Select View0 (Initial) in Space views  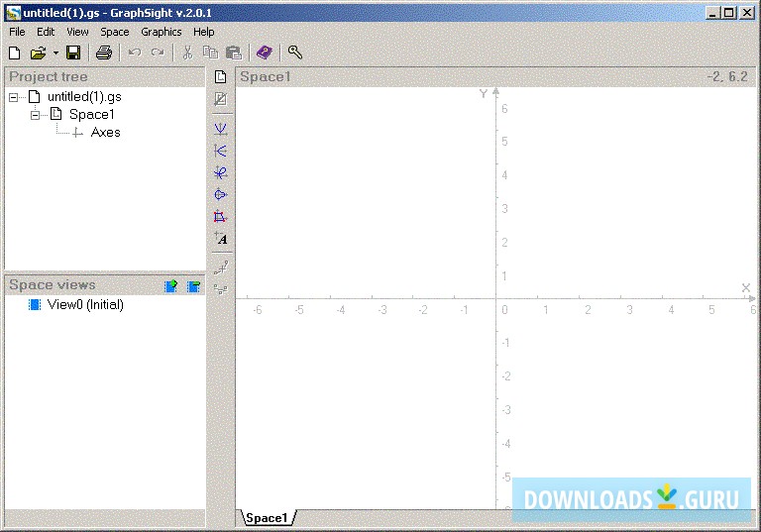[85, 305]
